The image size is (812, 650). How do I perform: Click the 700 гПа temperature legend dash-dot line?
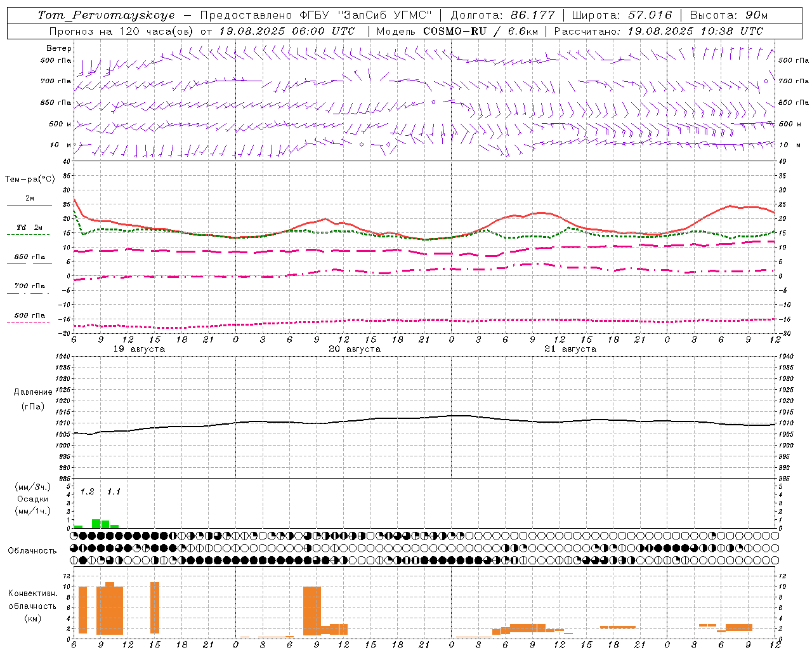pos(28,293)
